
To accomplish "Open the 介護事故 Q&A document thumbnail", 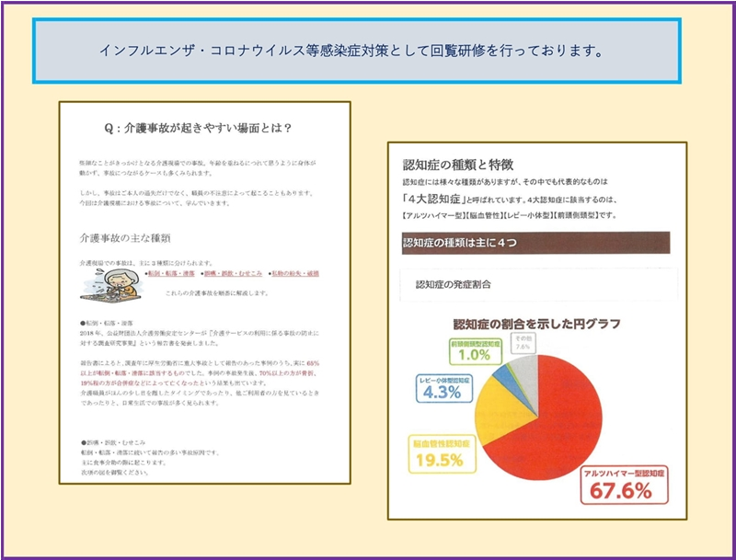I will click(204, 292).
